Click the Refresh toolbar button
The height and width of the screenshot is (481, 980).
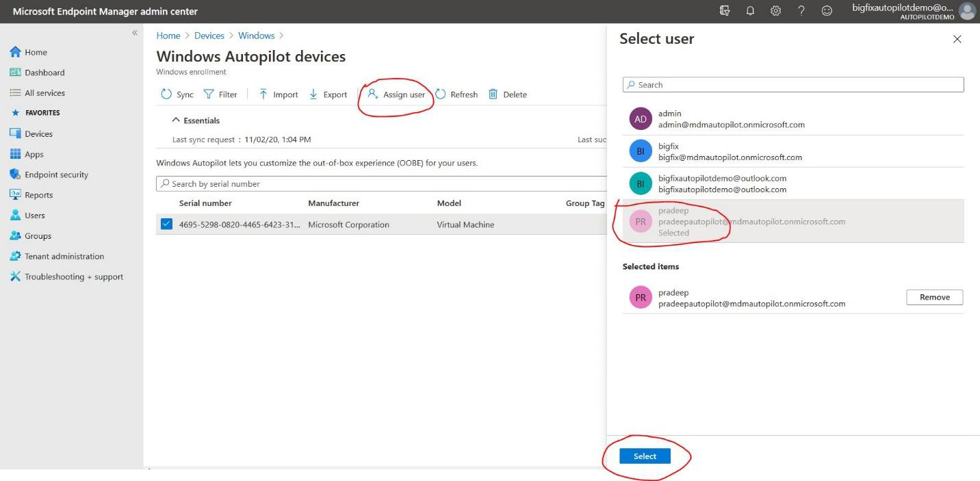(x=456, y=94)
